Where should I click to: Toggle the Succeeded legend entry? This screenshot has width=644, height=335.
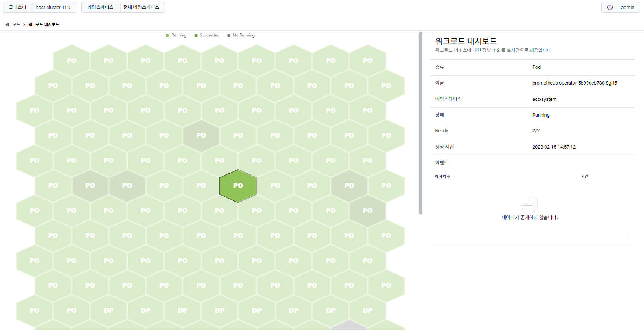pyautogui.click(x=207, y=35)
